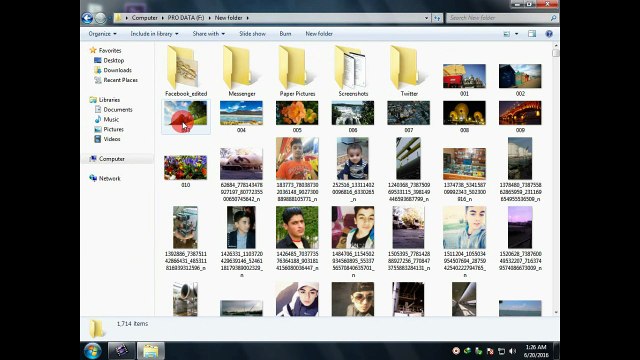Open the Twitter folder
Viewport: 640px width, 360px height.
point(409,71)
